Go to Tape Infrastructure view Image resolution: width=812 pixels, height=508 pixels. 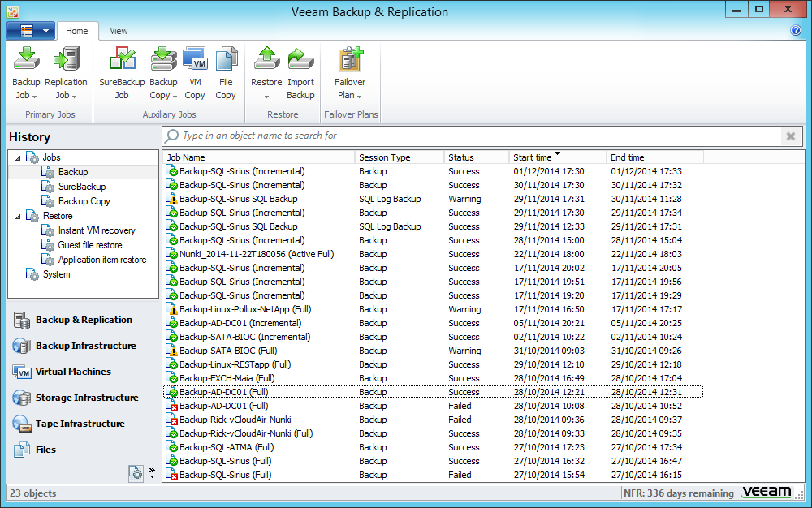(x=80, y=424)
